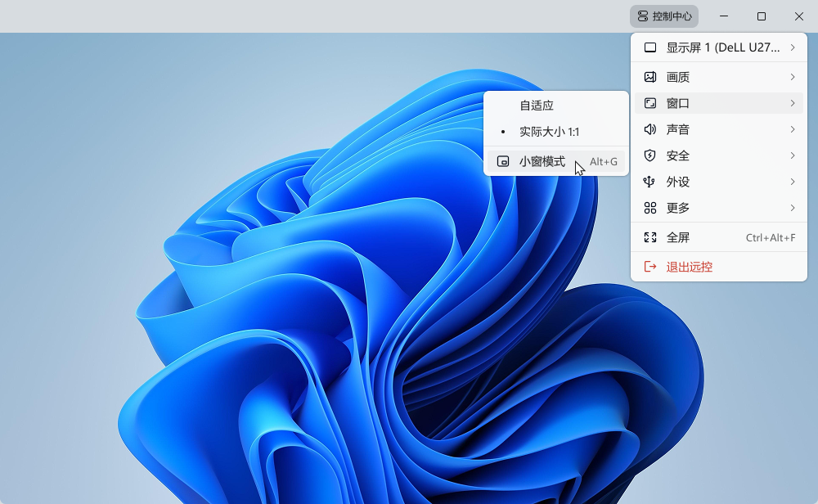Click the 全屏 fullscreen arrows icon

pos(650,237)
